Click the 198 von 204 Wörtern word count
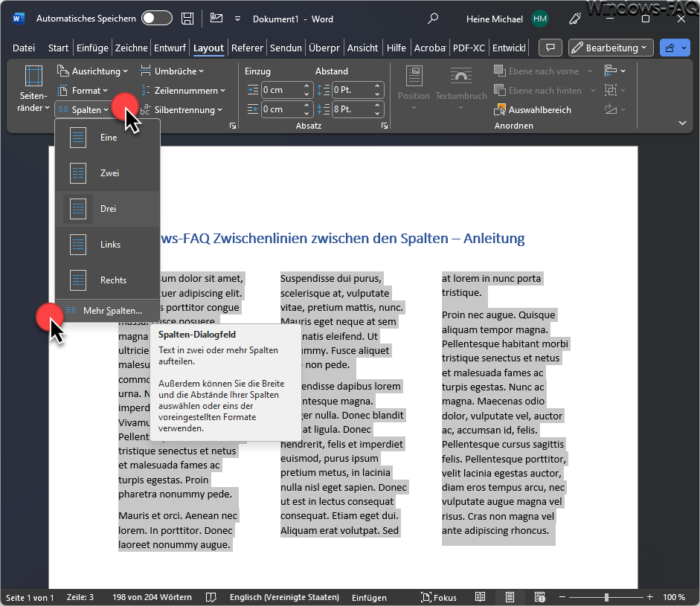700x606 pixels. pyautogui.click(x=152, y=597)
